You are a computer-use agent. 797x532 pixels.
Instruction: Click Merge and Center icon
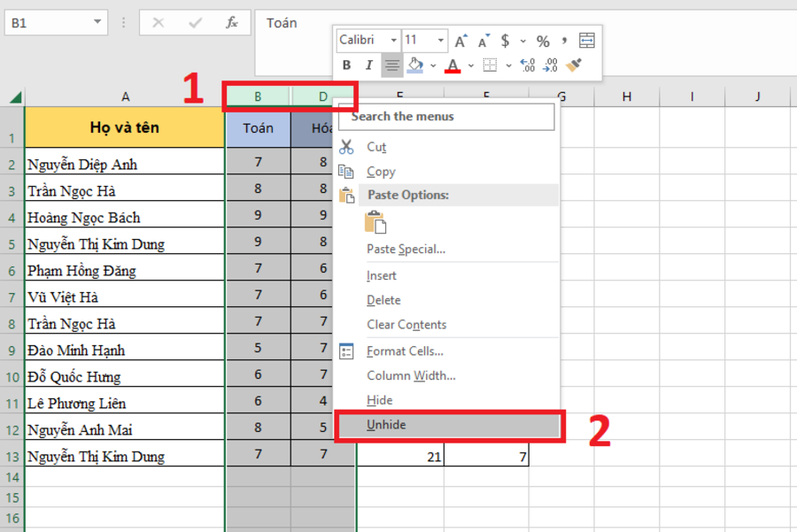coord(586,40)
